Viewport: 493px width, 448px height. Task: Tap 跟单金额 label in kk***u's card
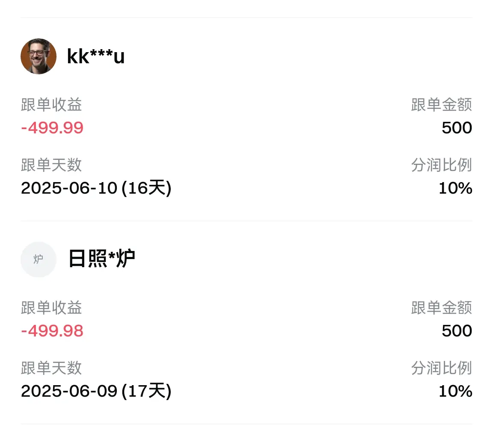[441, 105]
